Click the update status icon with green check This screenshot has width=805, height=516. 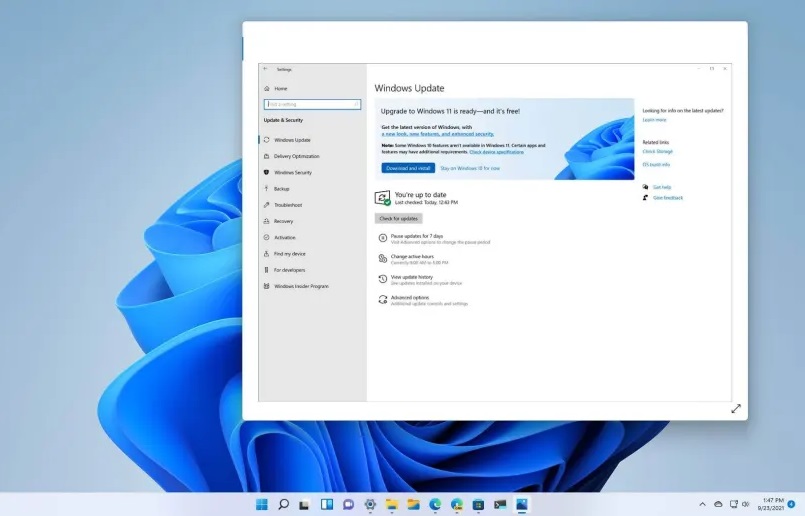(x=382, y=198)
